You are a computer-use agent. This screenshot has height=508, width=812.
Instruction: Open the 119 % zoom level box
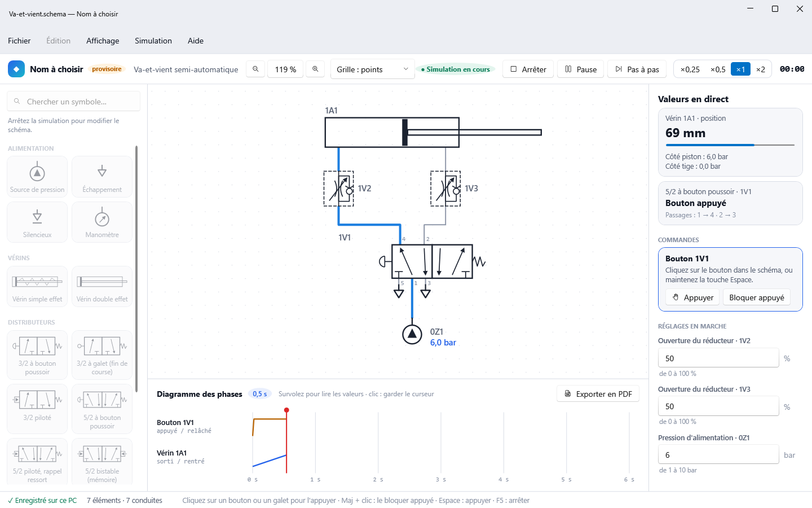tap(285, 69)
